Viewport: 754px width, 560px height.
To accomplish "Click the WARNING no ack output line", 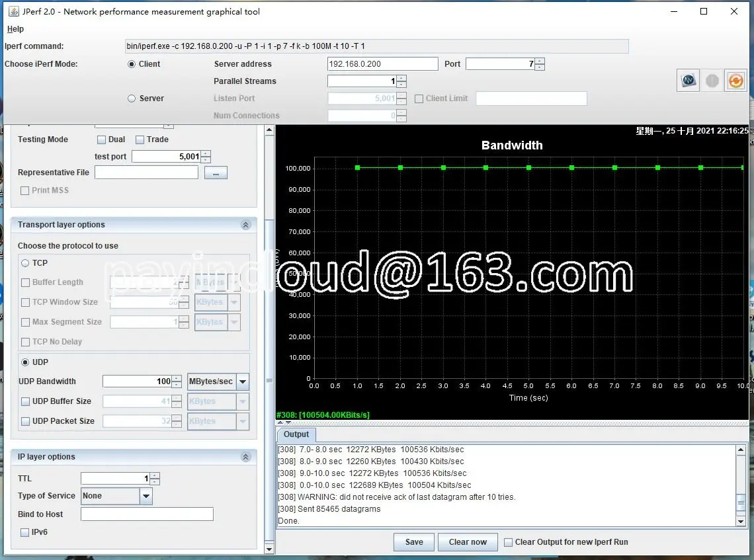I will click(x=397, y=497).
